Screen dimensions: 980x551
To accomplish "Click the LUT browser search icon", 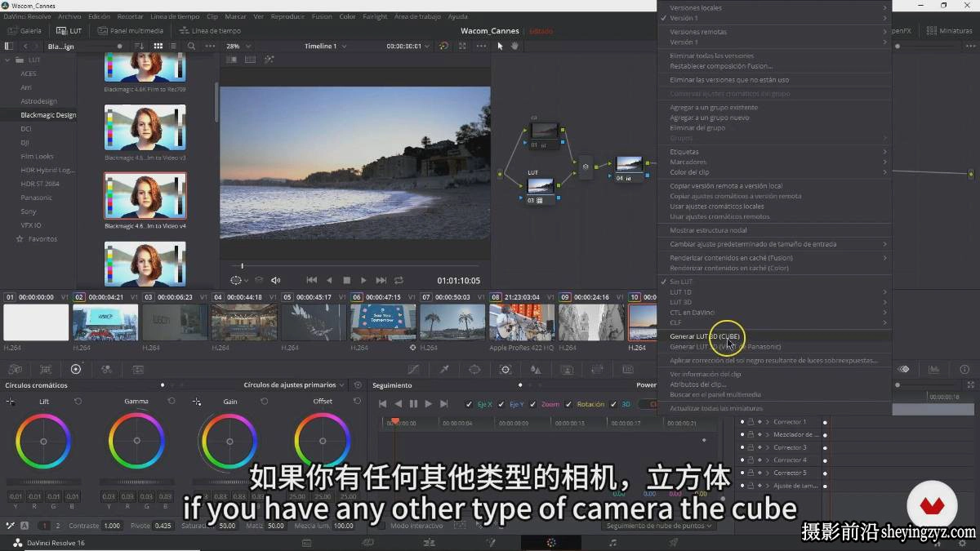I will tap(192, 47).
